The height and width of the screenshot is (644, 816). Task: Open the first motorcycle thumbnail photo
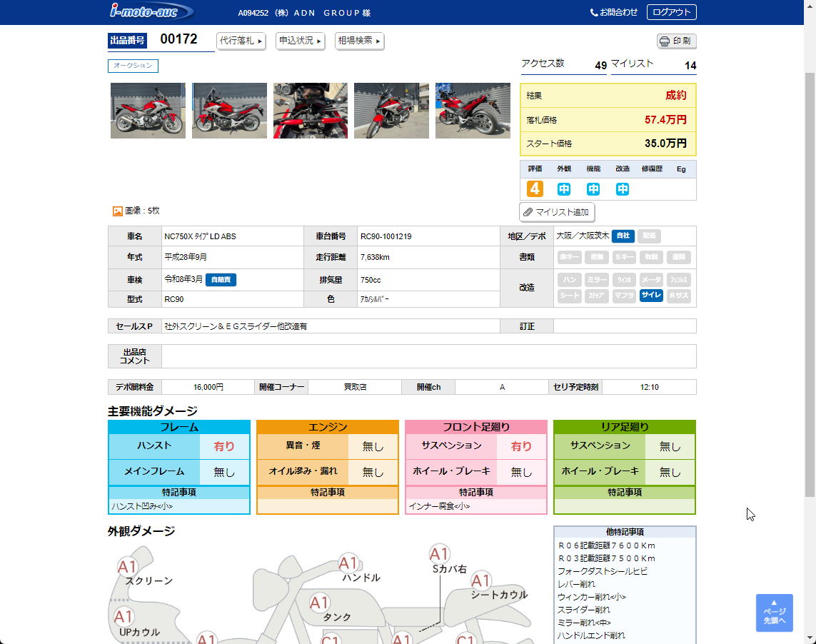coord(148,111)
